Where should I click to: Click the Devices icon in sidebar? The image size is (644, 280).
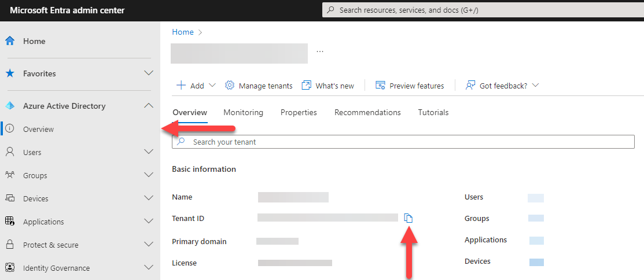coord(10,198)
